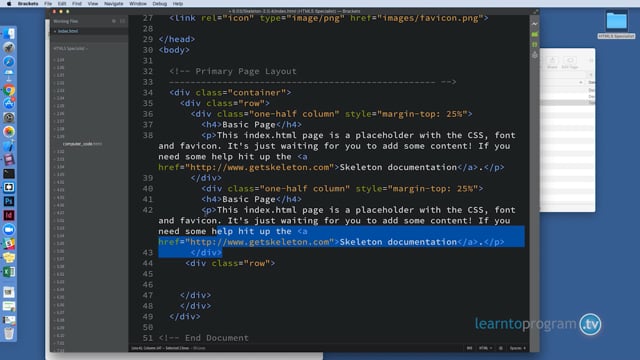Open the Debug menu

click(160, 4)
